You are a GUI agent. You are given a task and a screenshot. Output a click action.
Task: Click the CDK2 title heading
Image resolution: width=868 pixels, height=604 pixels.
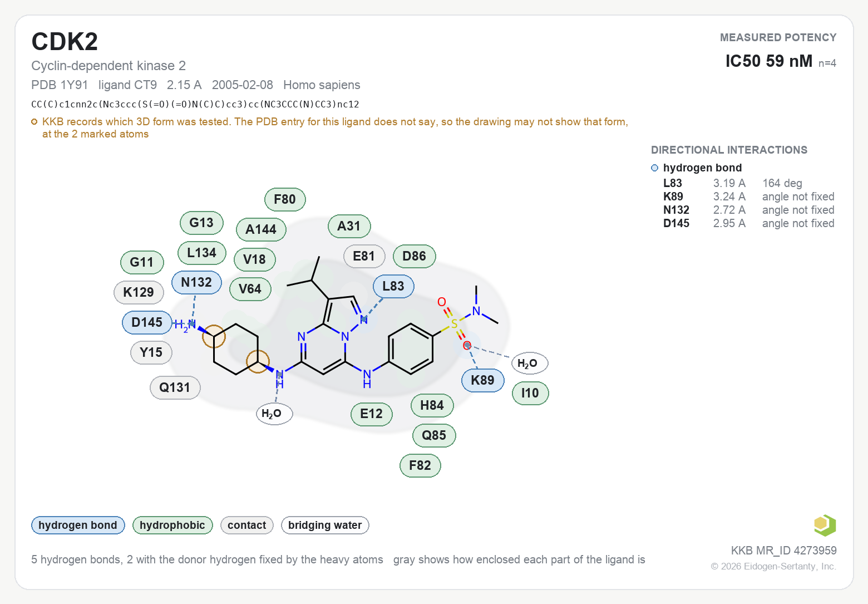65,42
